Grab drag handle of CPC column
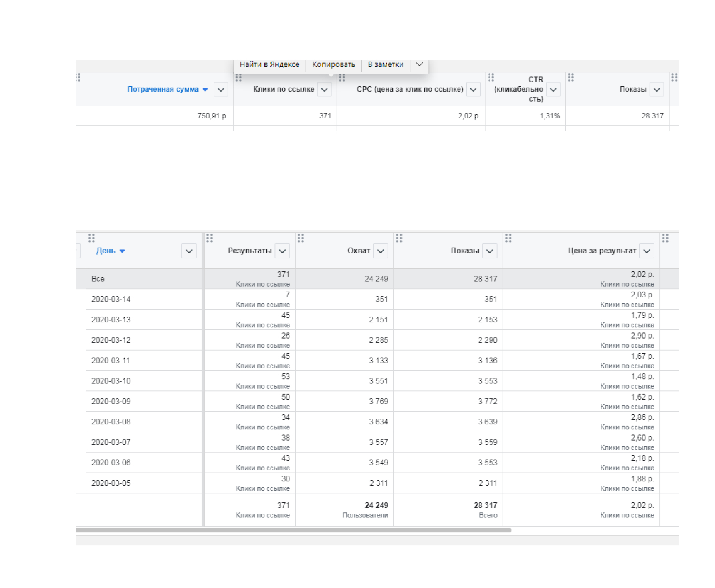The height and width of the screenshot is (588, 715). click(x=342, y=77)
